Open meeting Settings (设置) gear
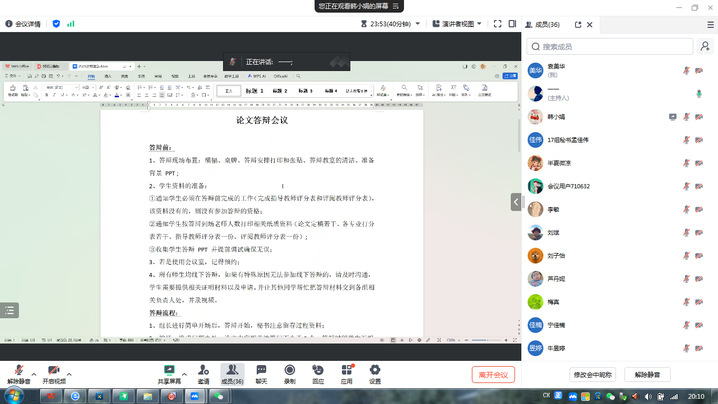This screenshot has height=404, width=718. click(x=375, y=372)
